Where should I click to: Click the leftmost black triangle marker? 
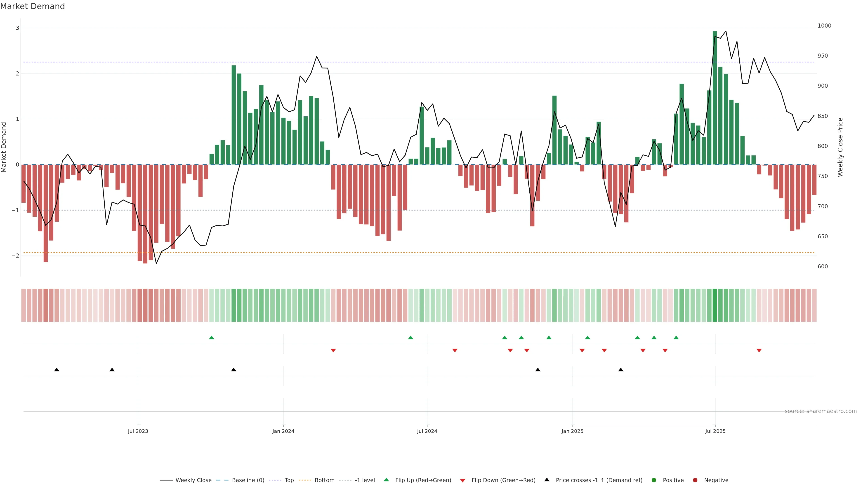point(57,370)
